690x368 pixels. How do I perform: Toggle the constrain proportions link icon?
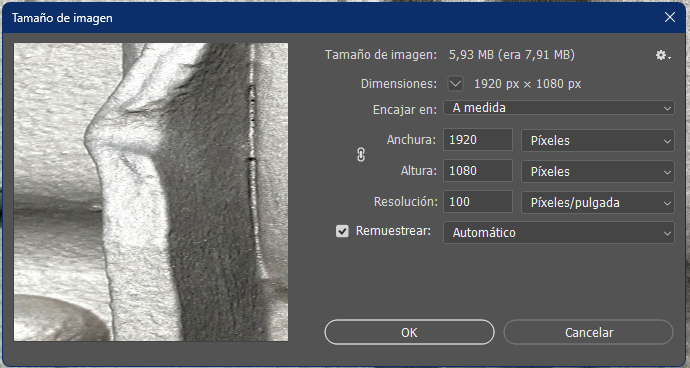point(361,155)
